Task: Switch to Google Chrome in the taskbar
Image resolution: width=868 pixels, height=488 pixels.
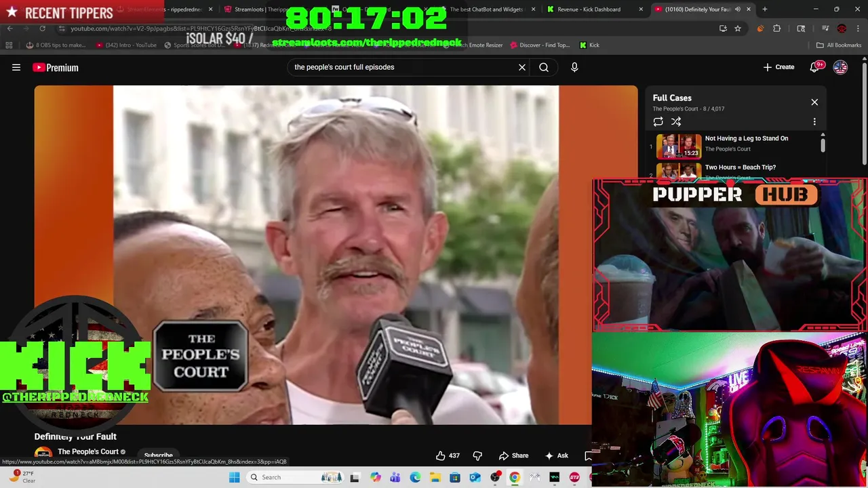Action: tap(515, 477)
